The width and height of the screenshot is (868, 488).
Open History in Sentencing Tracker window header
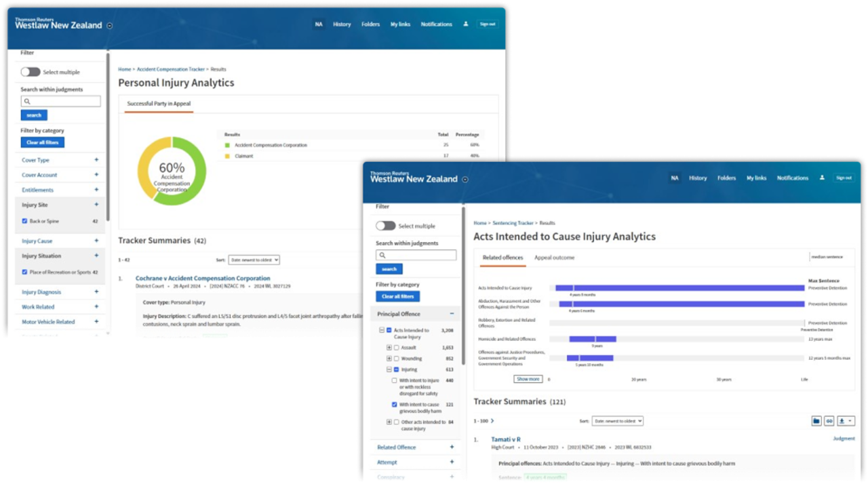(x=698, y=178)
